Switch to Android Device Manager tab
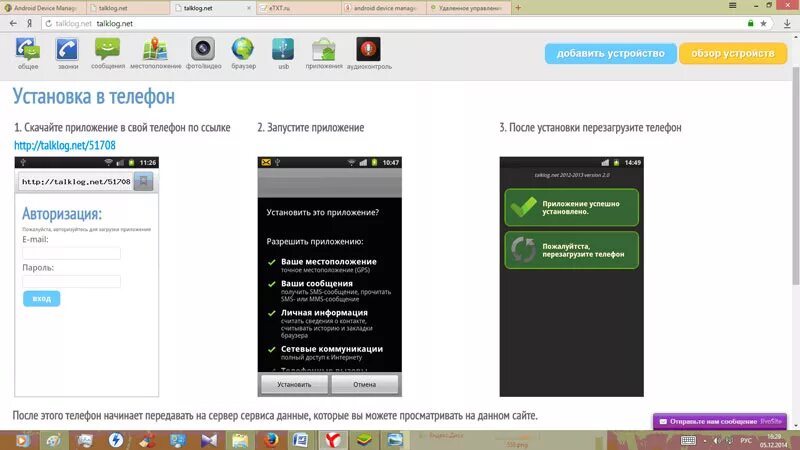 43,8
